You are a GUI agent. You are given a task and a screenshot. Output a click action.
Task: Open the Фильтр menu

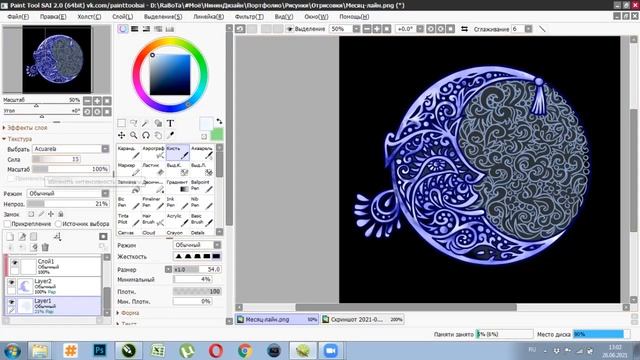[x=249, y=17]
